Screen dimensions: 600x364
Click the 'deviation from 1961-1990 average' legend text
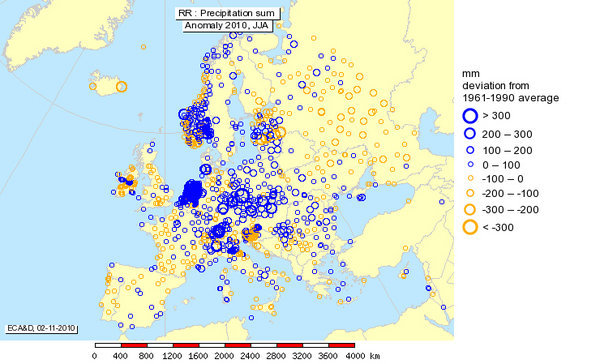(510, 92)
